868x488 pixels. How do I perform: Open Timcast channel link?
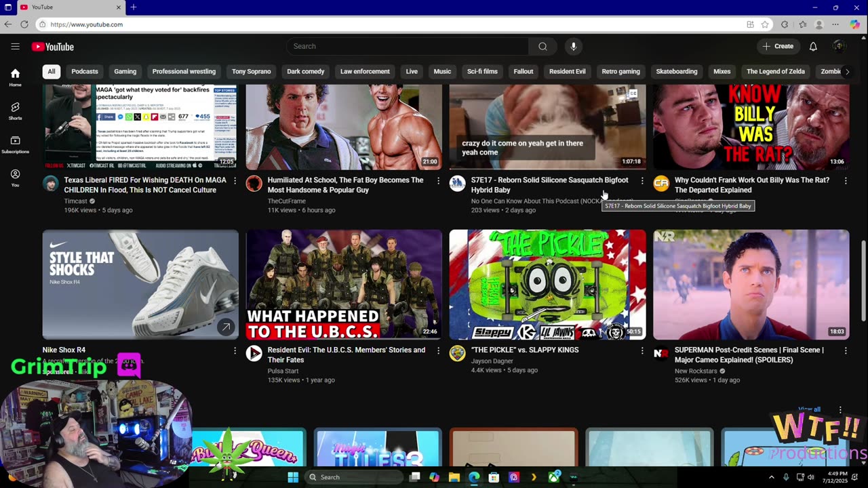75,201
